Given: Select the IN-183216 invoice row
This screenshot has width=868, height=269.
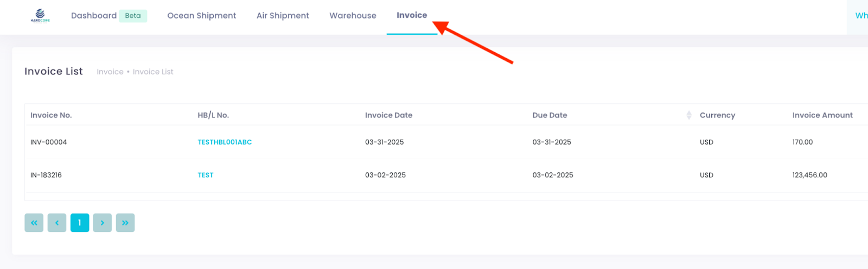Looking at the screenshot, I should 46,176.
